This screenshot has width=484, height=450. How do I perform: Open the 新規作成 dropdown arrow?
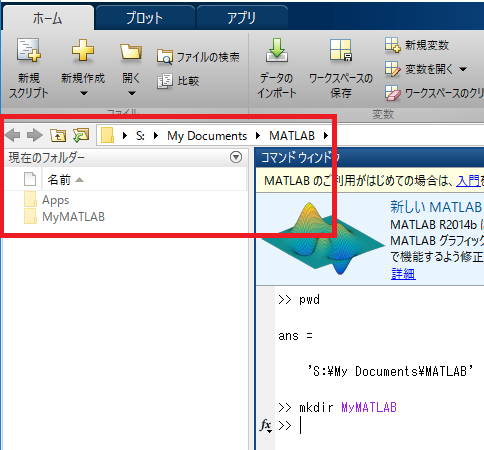84,94
